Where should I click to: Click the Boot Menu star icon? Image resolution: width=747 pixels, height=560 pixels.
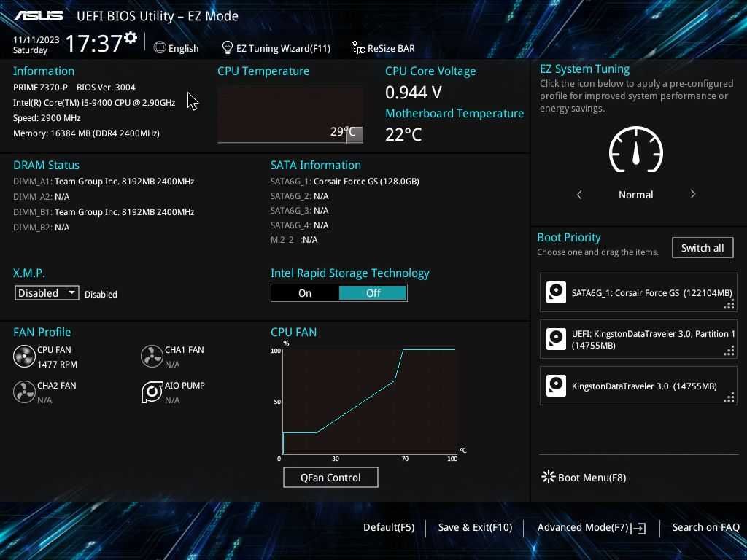pos(548,477)
